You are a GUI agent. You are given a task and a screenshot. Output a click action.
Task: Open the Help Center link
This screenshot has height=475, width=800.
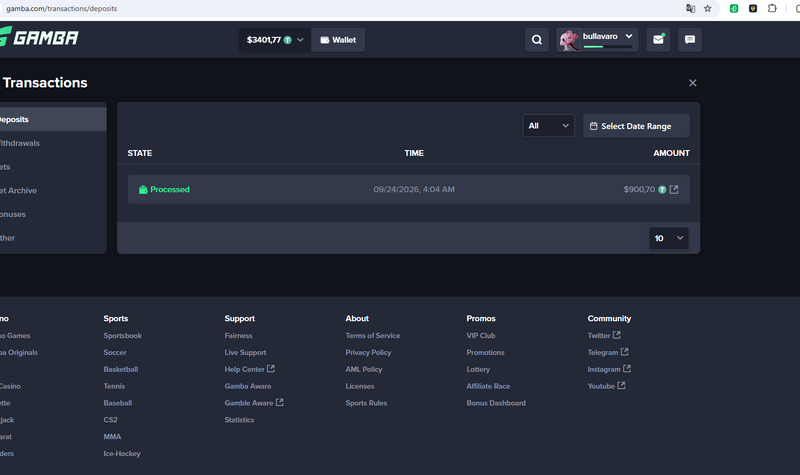pyautogui.click(x=244, y=369)
